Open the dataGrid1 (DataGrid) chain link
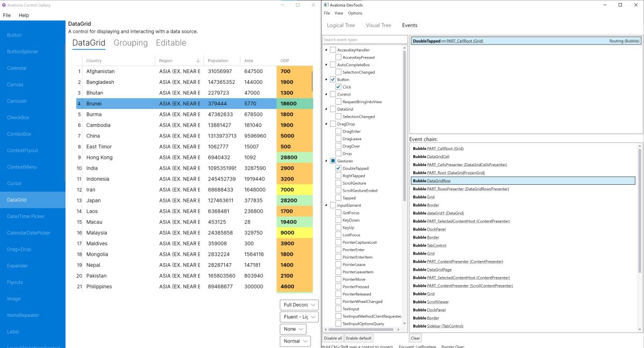This screenshot has width=644, height=348. tap(445, 213)
